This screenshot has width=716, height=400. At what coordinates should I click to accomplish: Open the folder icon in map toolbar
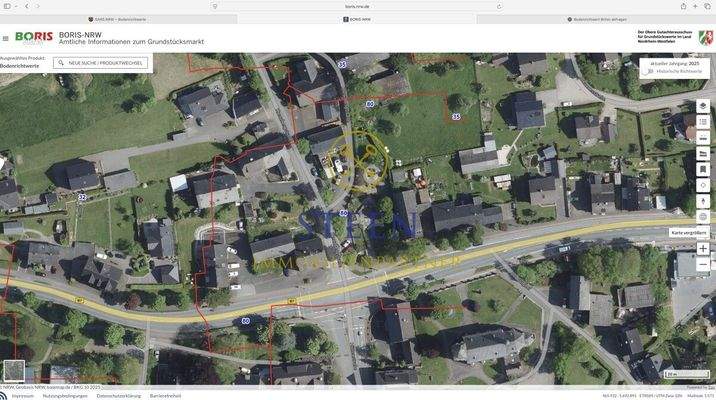pyautogui.click(x=703, y=153)
